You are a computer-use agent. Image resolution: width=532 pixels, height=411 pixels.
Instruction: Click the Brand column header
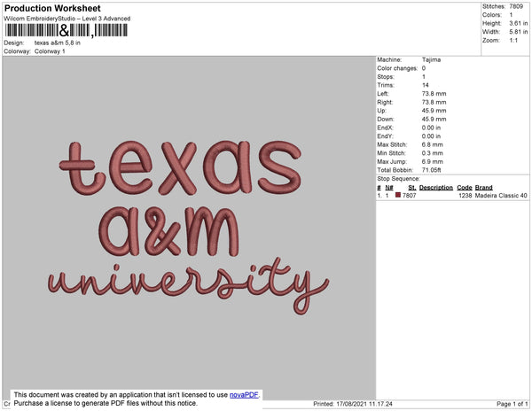[483, 188]
